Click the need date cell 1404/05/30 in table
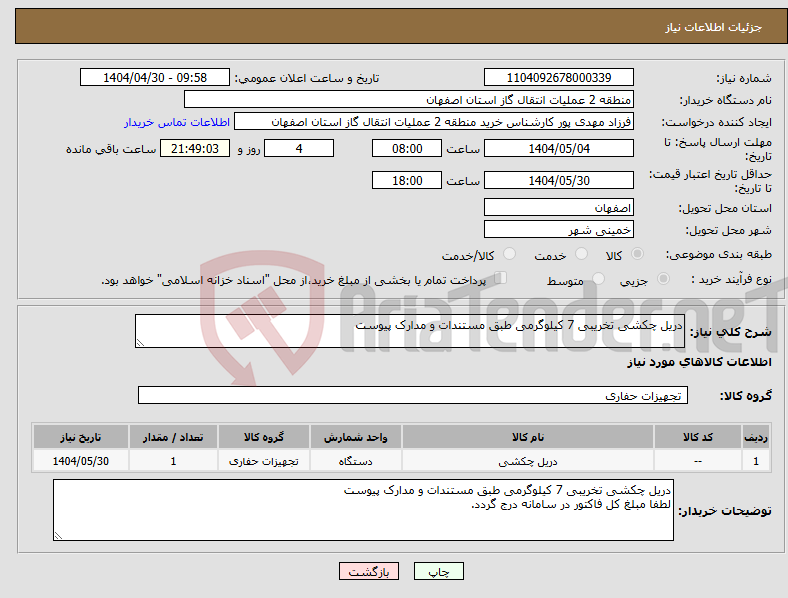 [81, 461]
